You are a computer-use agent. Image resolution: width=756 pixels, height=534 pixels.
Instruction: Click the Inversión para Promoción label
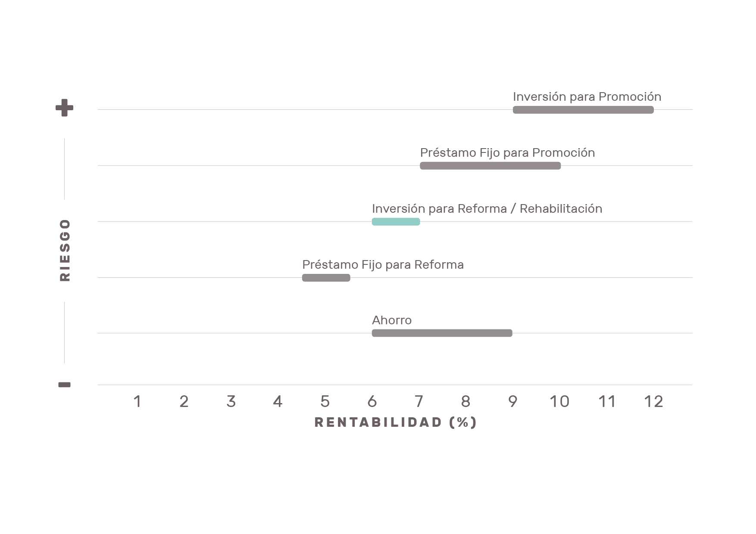[x=587, y=97]
